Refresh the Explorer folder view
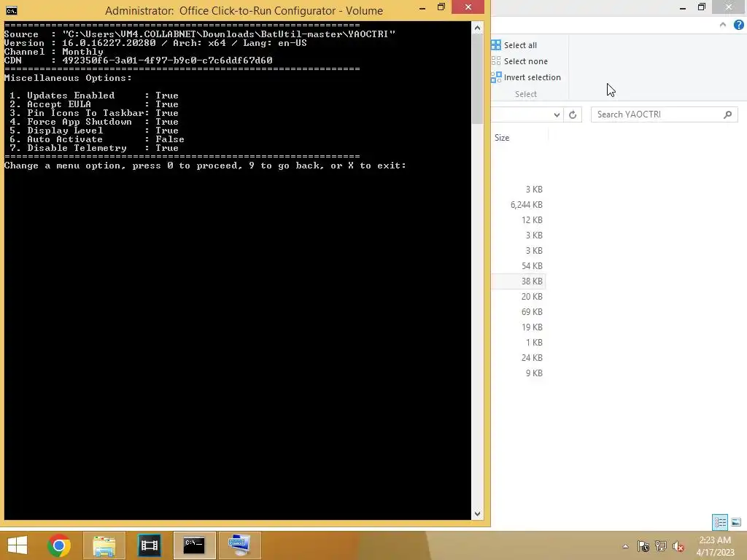Viewport: 747px width, 560px height. click(573, 114)
